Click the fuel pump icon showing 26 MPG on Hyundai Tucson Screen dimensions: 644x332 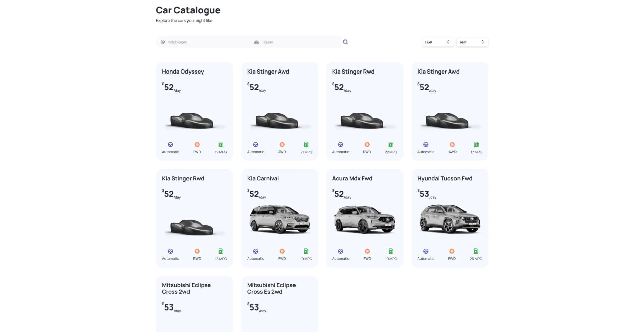pos(476,251)
